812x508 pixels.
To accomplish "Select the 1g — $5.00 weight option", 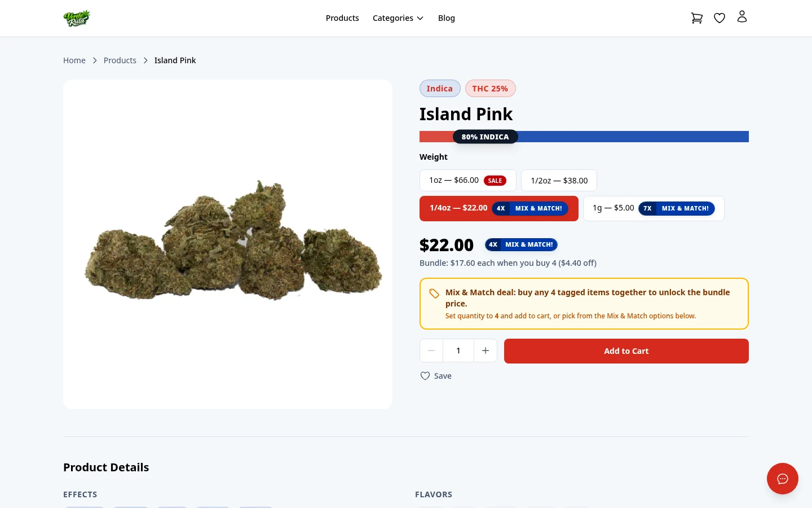I will 654,208.
